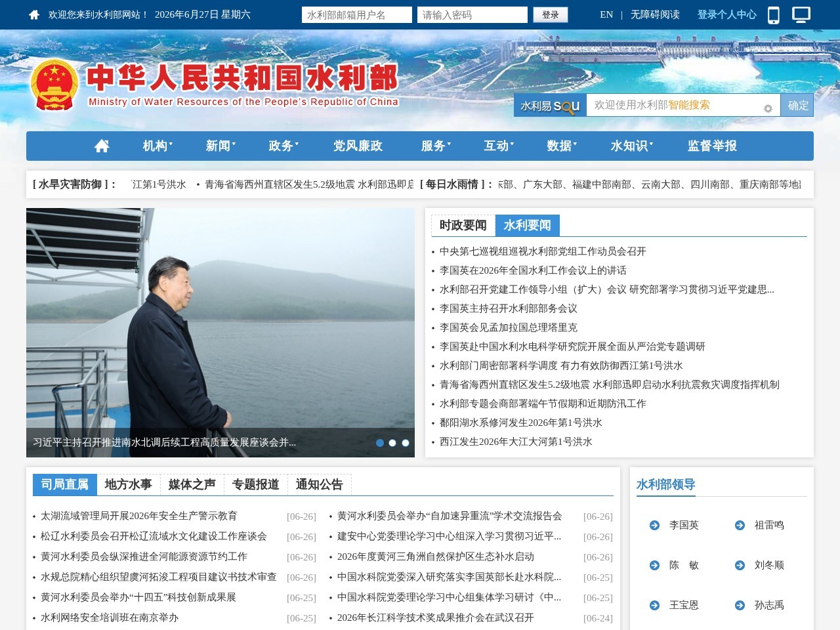Open the 水利易 SOU search logo
This screenshot has height=630, width=840.
pyautogui.click(x=550, y=106)
